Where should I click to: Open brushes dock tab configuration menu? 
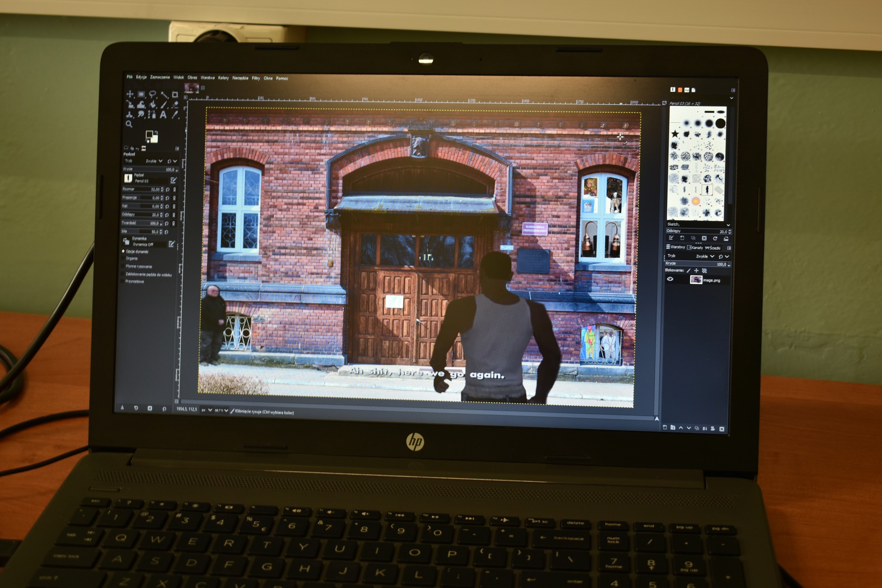[x=733, y=90]
